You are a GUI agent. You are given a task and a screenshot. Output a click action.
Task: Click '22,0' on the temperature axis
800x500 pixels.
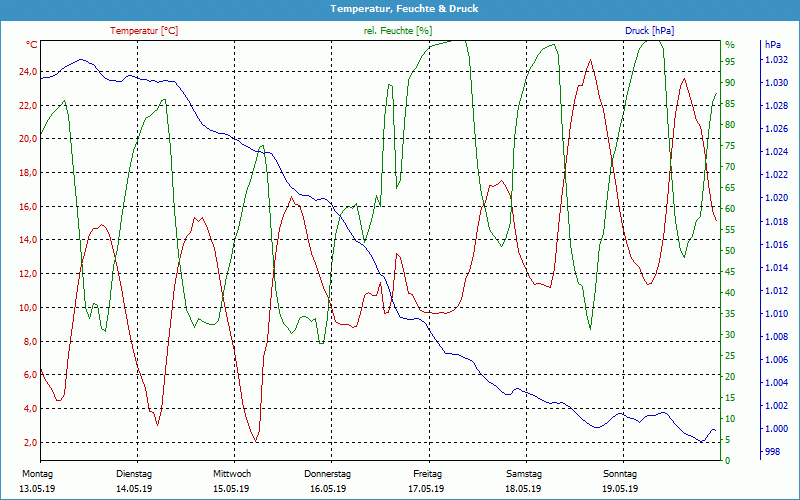(28, 106)
